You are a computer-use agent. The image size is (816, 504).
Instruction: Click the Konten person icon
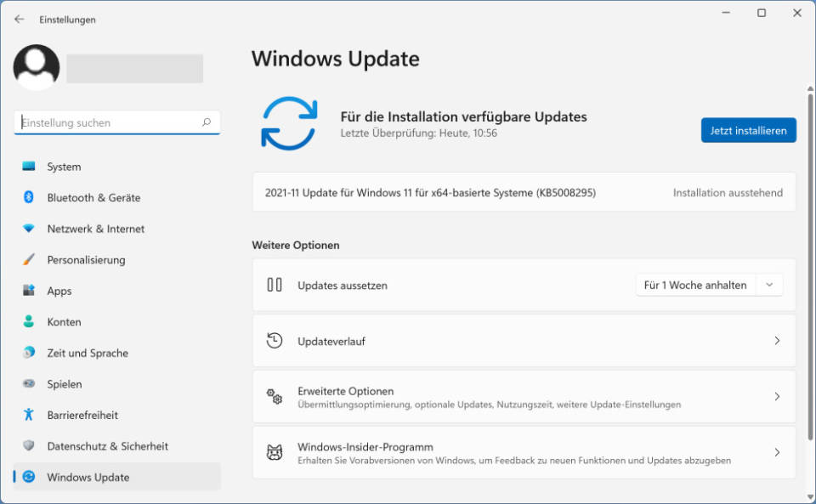[29, 321]
